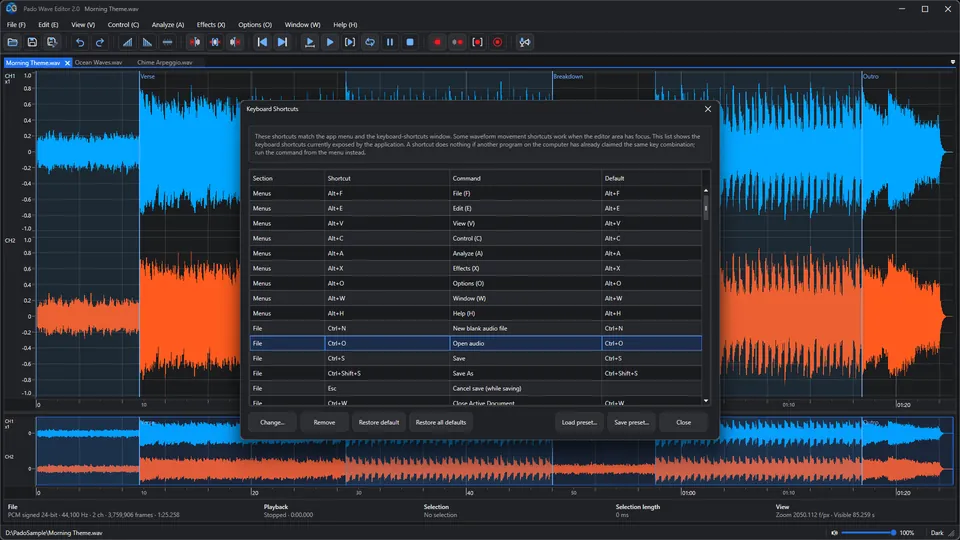
Task: Switch to the Ocean Waves.wav tab
Action: [x=99, y=62]
